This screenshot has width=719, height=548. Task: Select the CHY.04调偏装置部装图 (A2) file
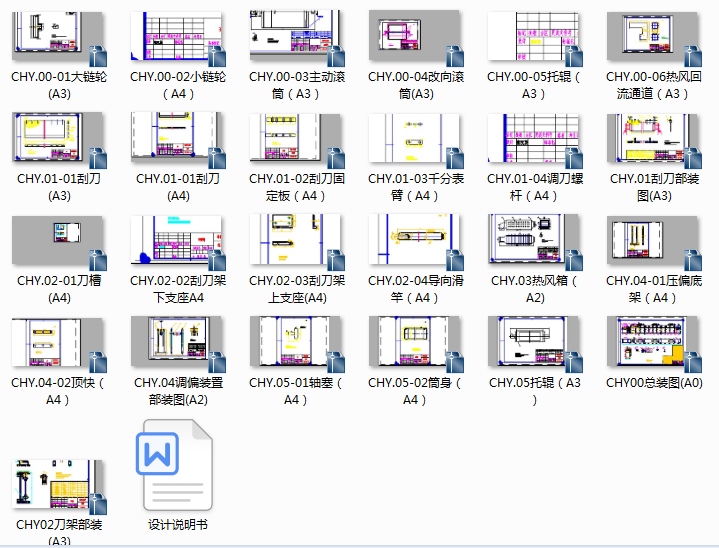pyautogui.click(x=178, y=344)
